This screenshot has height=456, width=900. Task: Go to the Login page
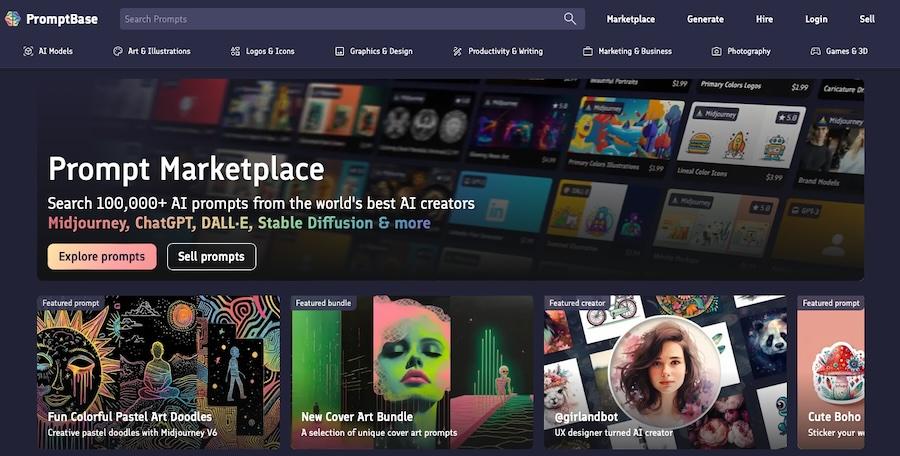(816, 19)
